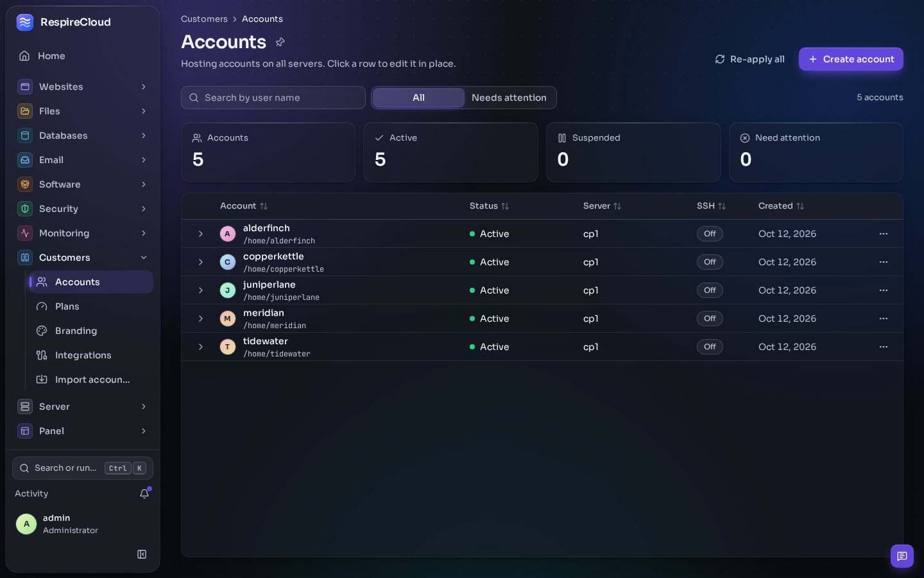Open the Home page icon
The width and height of the screenshot is (924, 578).
24,56
